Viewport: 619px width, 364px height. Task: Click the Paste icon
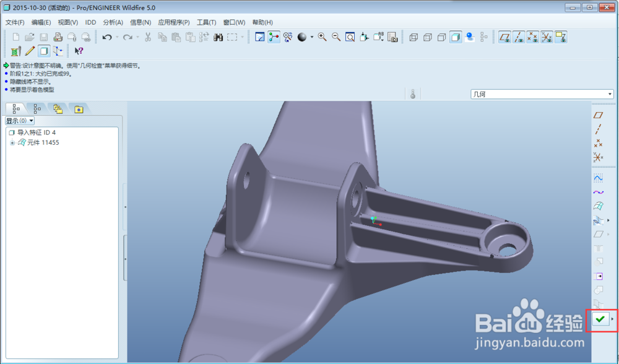pyautogui.click(x=176, y=37)
